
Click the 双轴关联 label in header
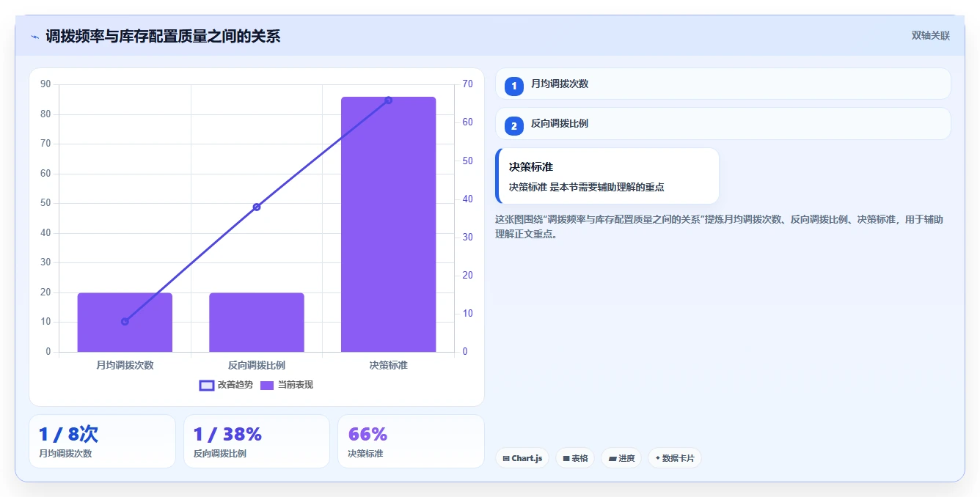tap(930, 36)
